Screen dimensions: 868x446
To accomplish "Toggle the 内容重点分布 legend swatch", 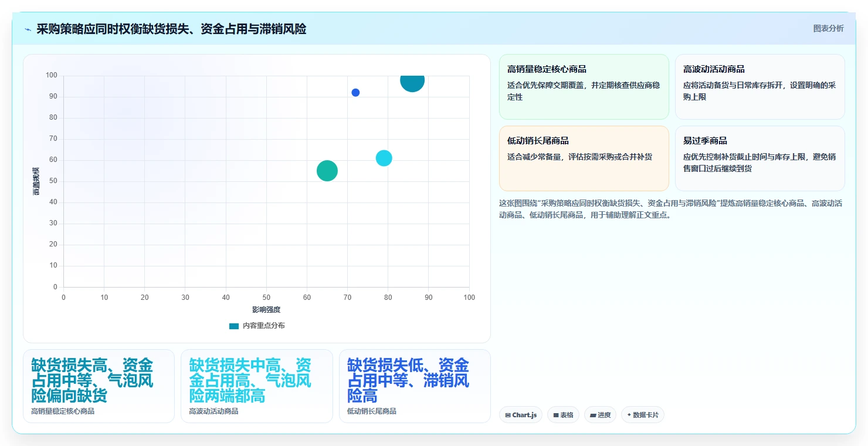I will (x=234, y=326).
